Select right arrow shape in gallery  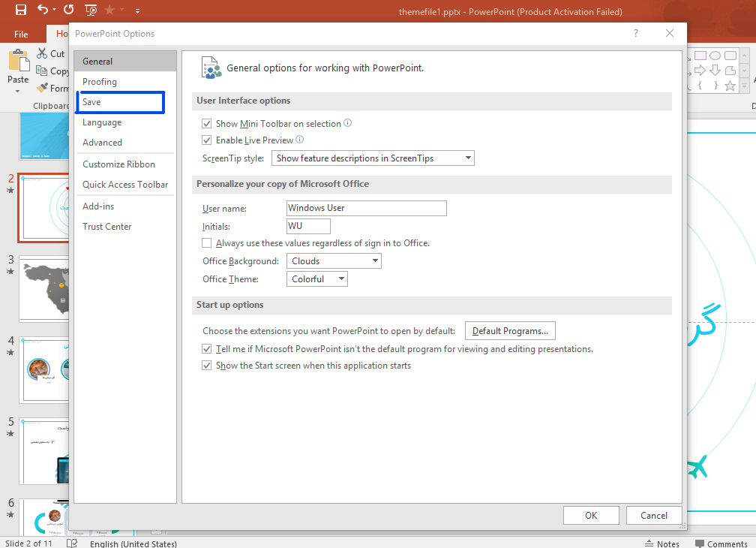tap(700, 71)
